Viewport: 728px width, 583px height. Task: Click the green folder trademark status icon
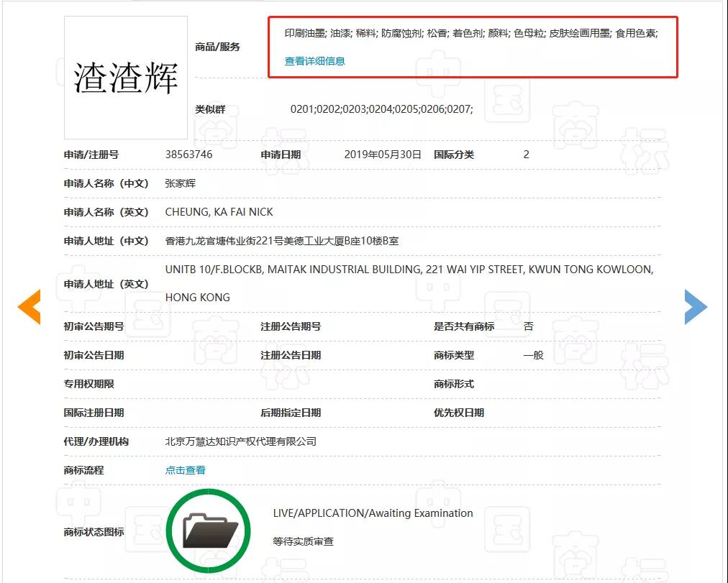tap(209, 531)
